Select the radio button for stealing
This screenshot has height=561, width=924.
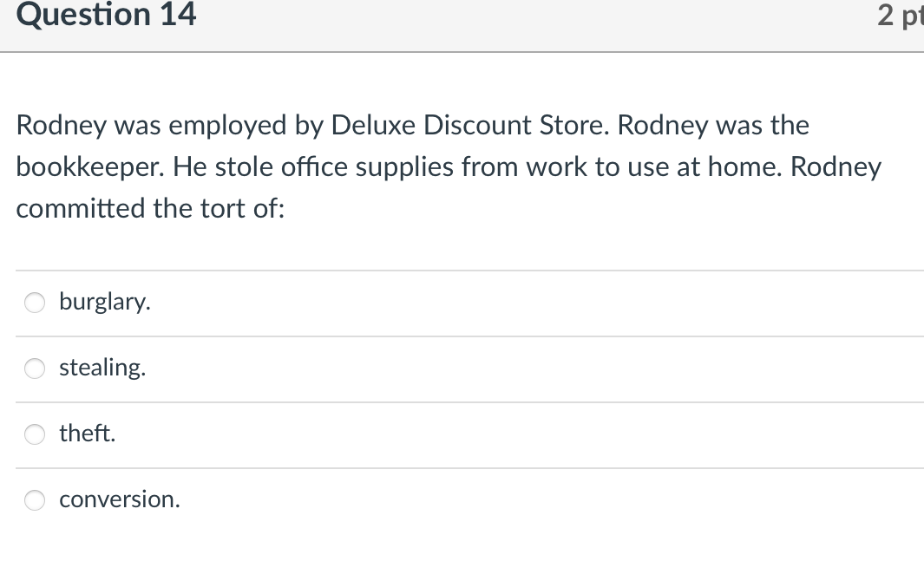coord(34,369)
